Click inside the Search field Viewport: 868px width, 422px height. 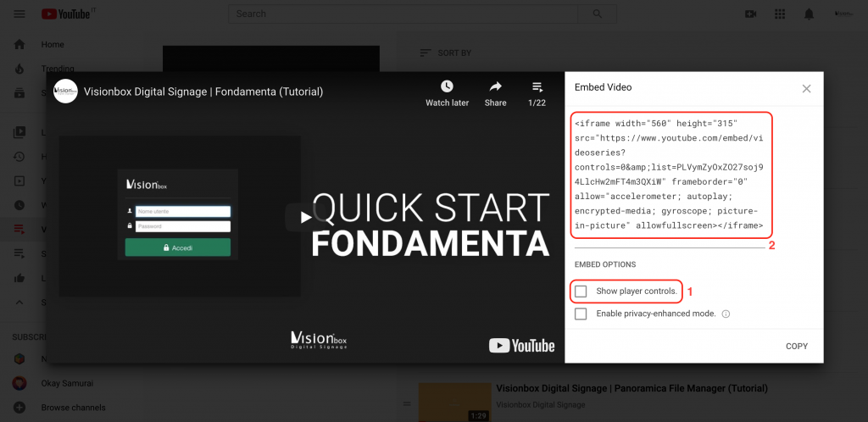tap(403, 14)
